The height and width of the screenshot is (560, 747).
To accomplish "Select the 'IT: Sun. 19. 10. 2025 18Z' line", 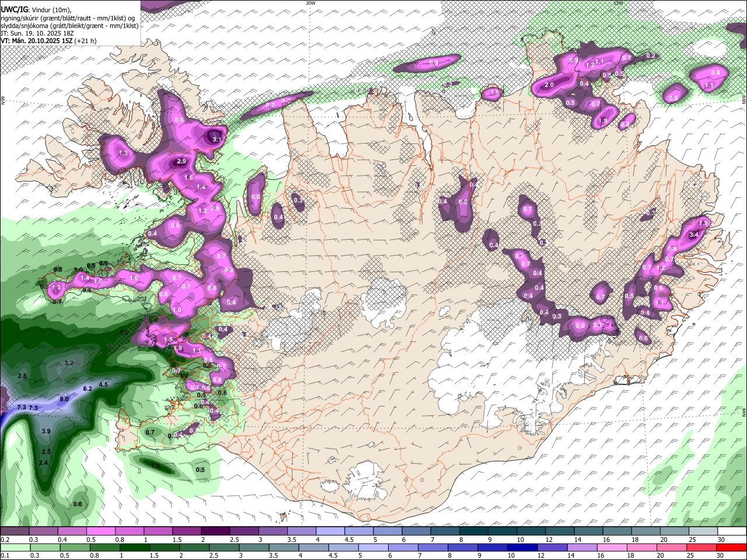I will pyautogui.click(x=37, y=33).
